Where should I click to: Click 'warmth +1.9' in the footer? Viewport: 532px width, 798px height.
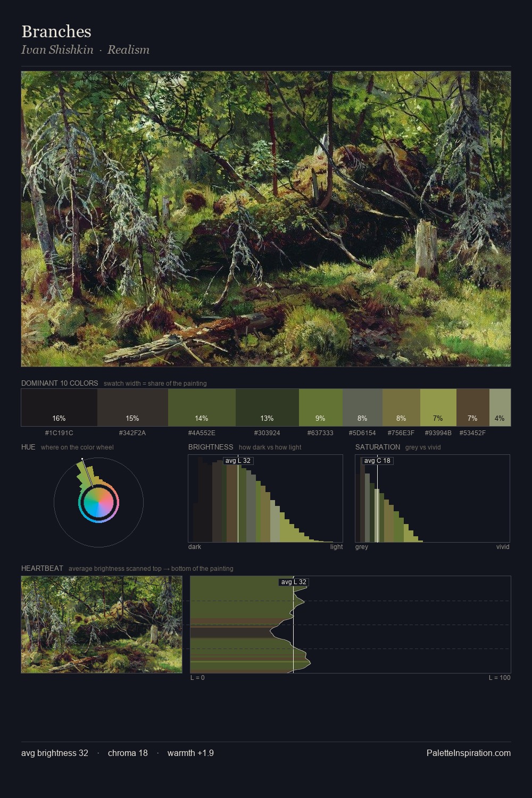coord(190,753)
